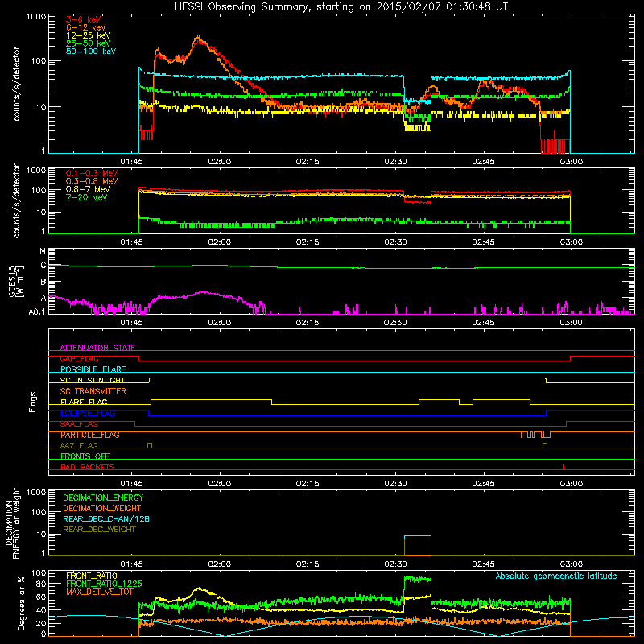Click the 01:45 tick under the GOES plot
This screenshot has width=644, height=644.
131,323
